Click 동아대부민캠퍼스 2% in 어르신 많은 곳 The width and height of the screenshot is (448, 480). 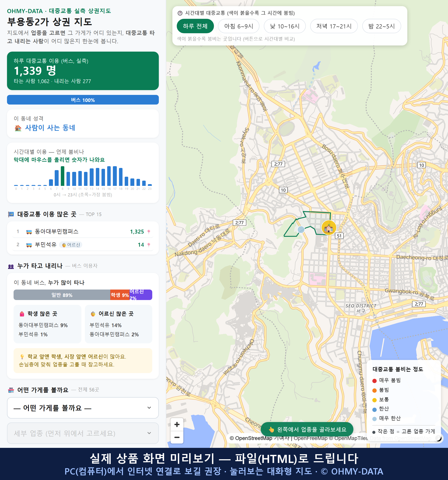(114, 334)
